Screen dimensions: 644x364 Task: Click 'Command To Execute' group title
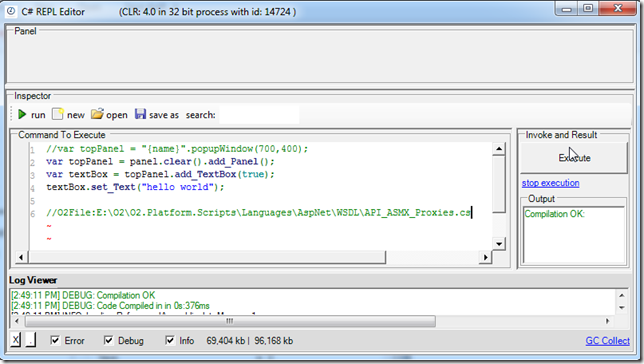(62, 135)
